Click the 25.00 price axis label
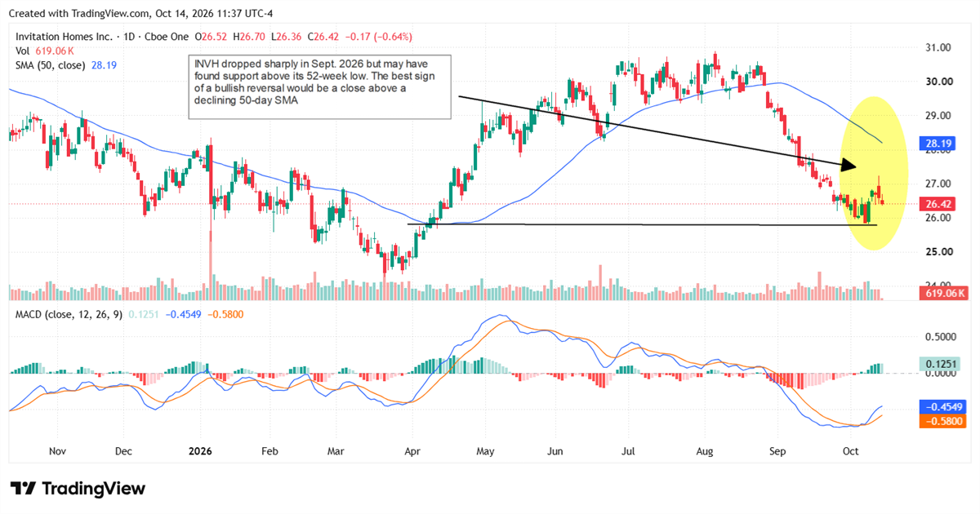Image resolution: width=980 pixels, height=514 pixels. (x=938, y=252)
